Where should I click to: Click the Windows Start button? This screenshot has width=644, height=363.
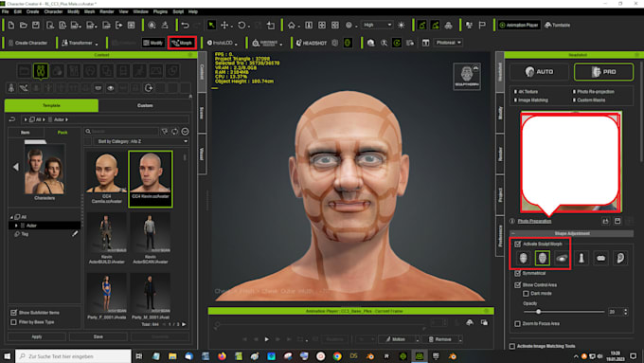tap(7, 356)
